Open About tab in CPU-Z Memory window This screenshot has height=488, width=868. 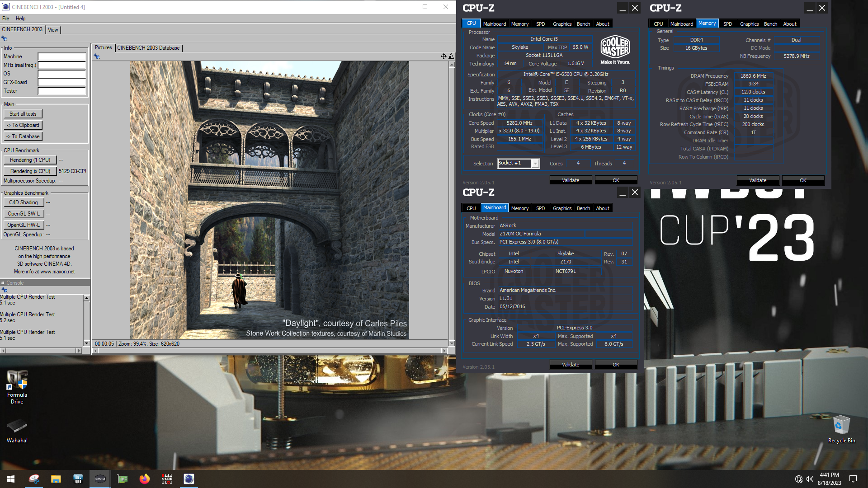point(790,24)
